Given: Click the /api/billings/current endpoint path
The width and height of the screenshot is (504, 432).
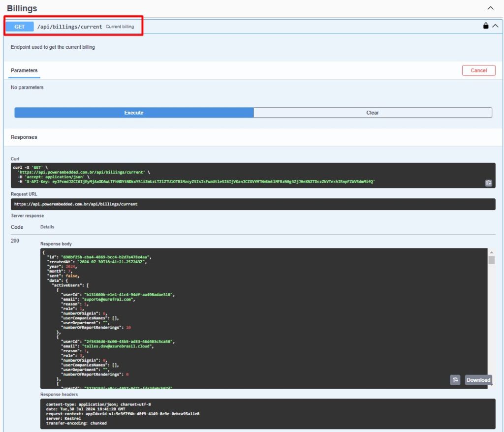Looking at the screenshot, I should click(70, 27).
